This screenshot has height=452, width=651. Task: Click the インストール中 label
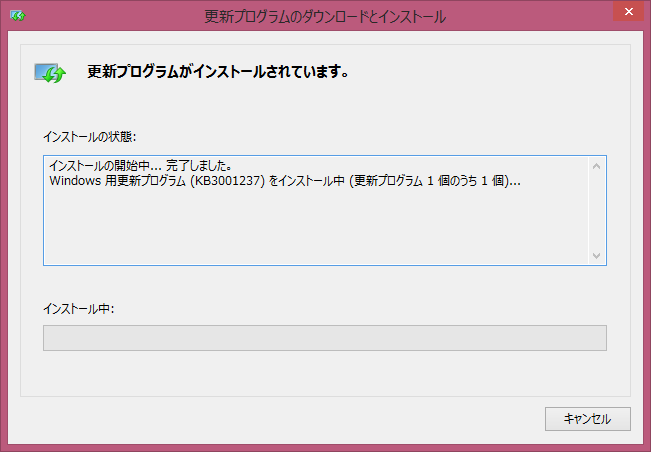[x=79, y=309]
